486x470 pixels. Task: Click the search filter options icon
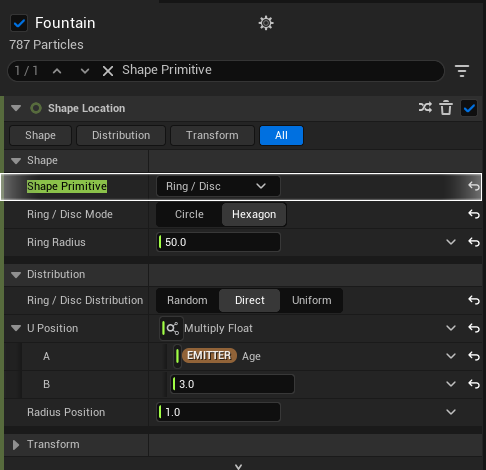click(462, 71)
